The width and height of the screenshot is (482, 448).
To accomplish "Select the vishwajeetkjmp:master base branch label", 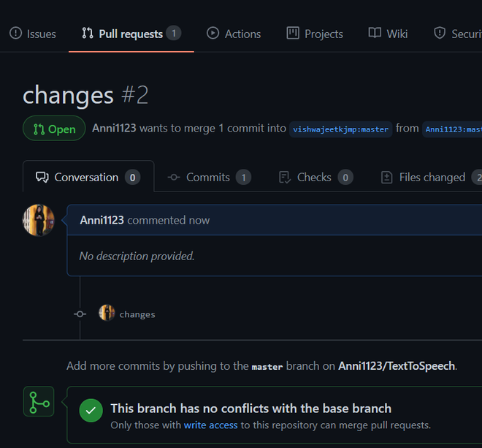I will tap(340, 129).
